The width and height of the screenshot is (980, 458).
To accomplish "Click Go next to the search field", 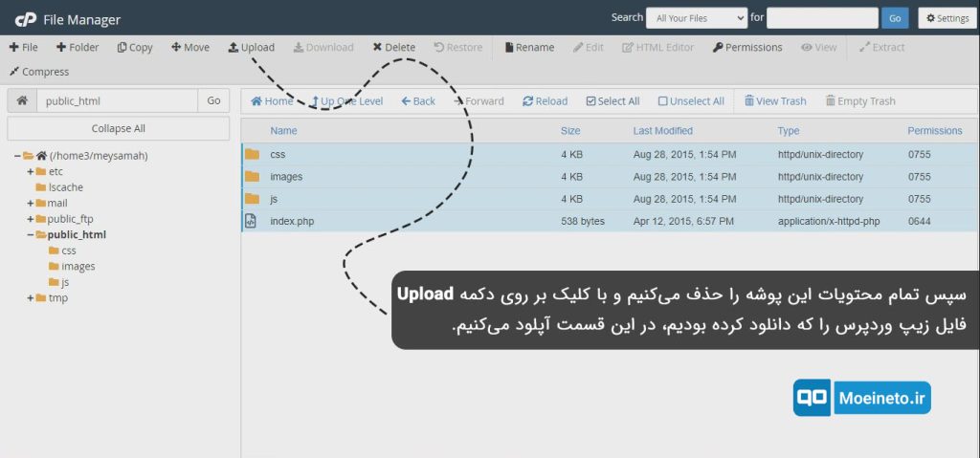I will point(895,18).
